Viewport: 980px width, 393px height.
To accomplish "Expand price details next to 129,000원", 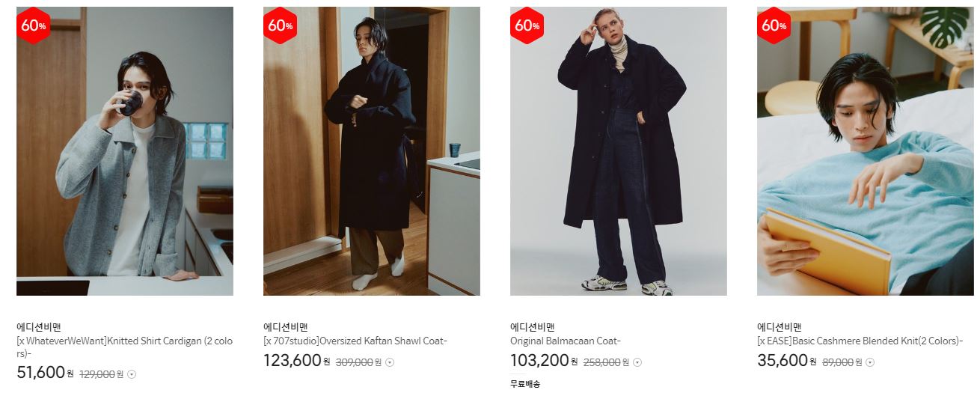I will click(x=132, y=374).
